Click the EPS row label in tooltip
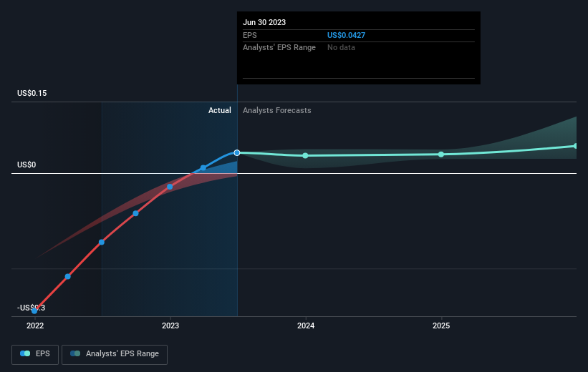The height and width of the screenshot is (372, 588). click(250, 35)
